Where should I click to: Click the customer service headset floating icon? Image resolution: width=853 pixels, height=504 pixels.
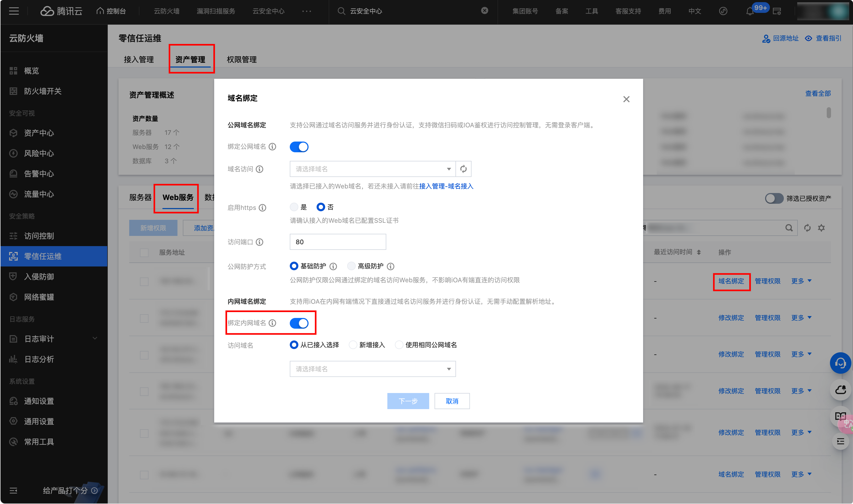840,363
